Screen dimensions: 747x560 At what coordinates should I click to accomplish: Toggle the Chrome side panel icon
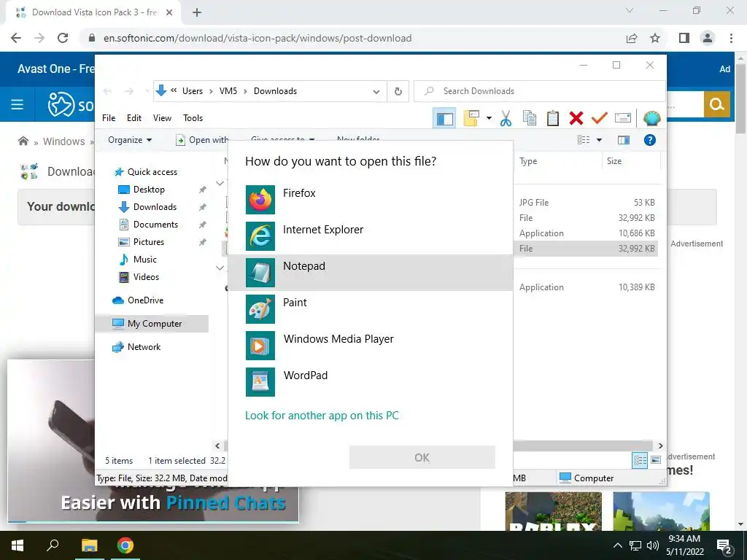pyautogui.click(x=684, y=38)
